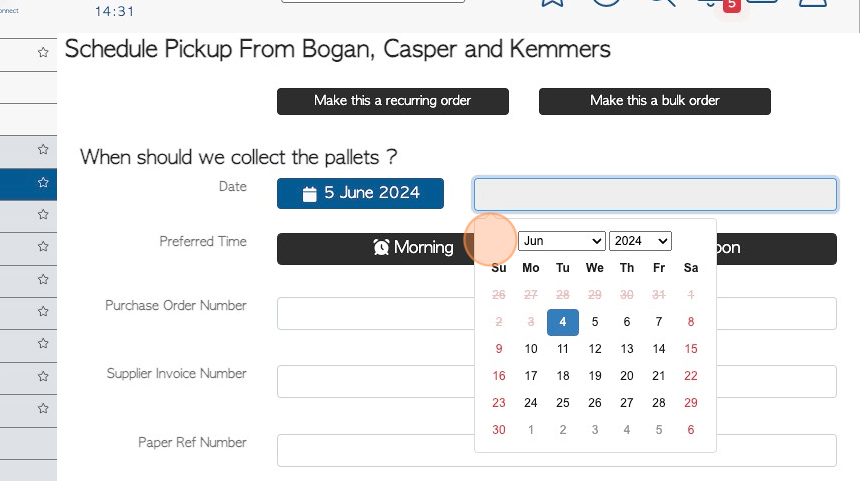Click the search magnifier icon in the top bar
This screenshot has width=860, height=481.
click(x=663, y=3)
